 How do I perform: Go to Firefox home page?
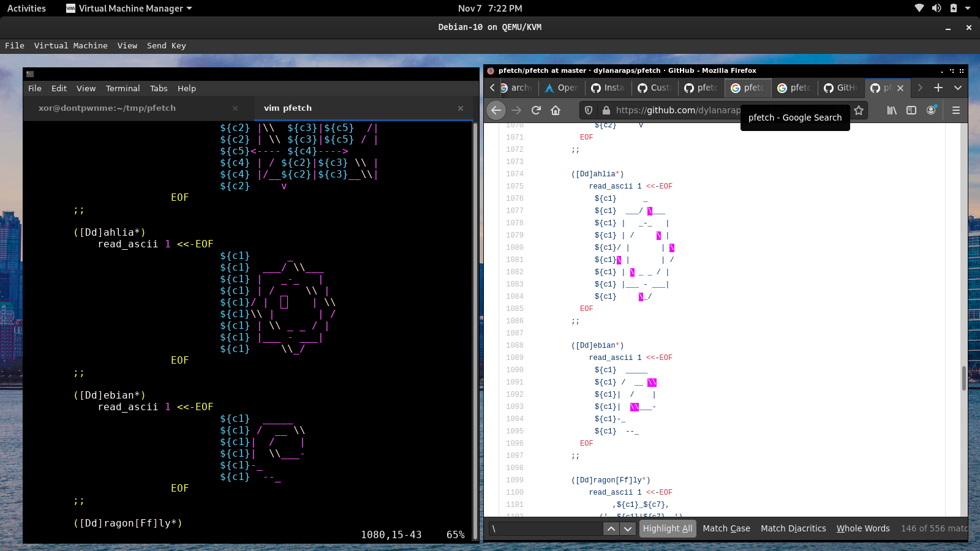pyautogui.click(x=556, y=110)
